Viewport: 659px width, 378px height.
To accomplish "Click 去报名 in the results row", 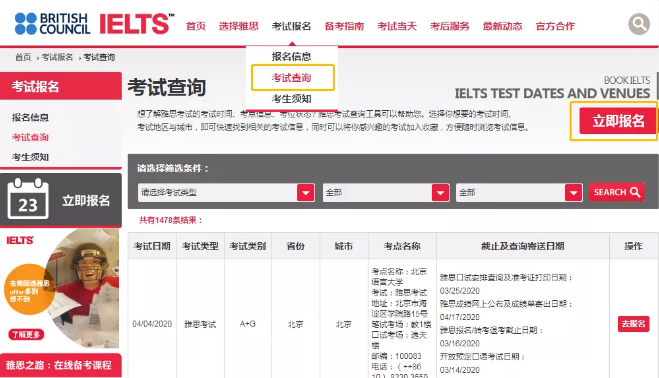I will pos(633,324).
